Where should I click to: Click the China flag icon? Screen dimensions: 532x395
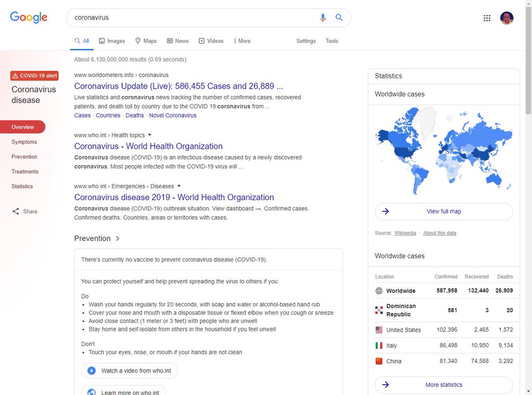point(379,361)
